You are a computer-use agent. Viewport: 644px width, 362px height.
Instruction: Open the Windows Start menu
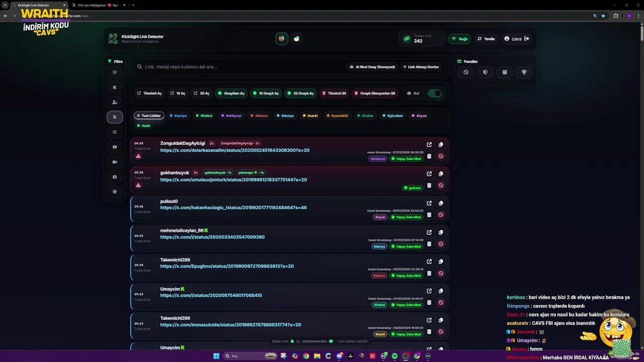tap(216, 356)
